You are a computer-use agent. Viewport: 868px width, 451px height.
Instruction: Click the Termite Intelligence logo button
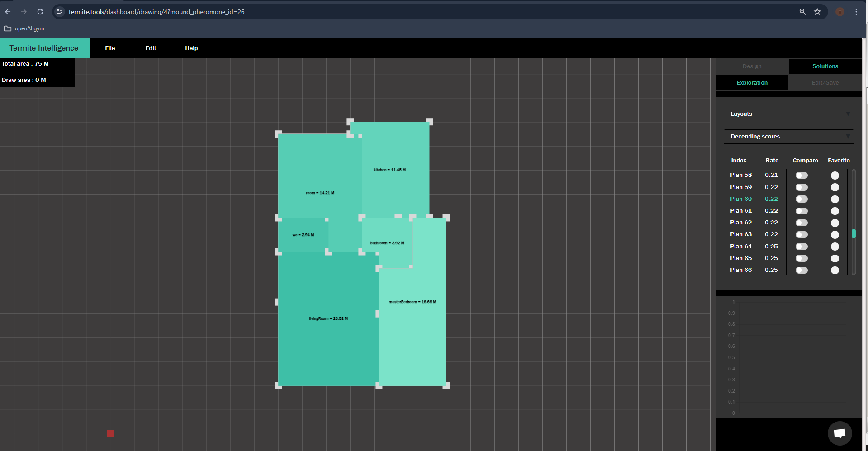tap(45, 48)
